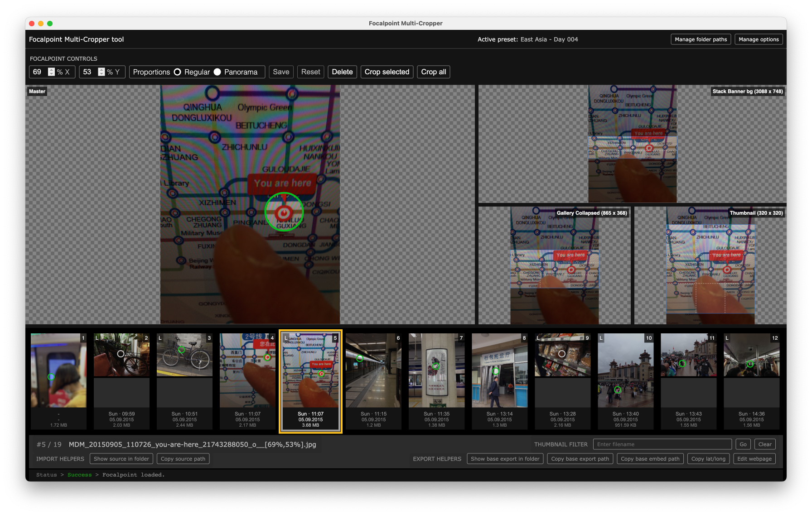812x515 pixels.
Task: Select thumbnail 12 from Sun 14:36
Action: 751,381
